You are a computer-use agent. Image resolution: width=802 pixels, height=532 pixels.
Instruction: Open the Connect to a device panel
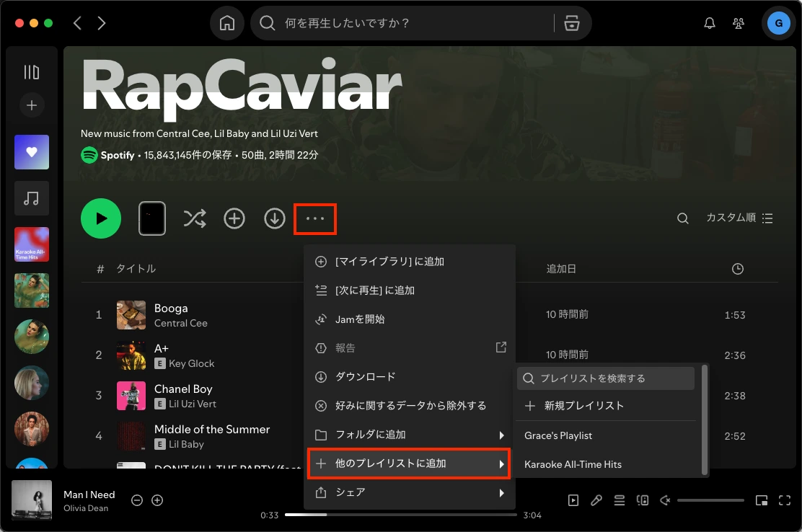(x=643, y=500)
